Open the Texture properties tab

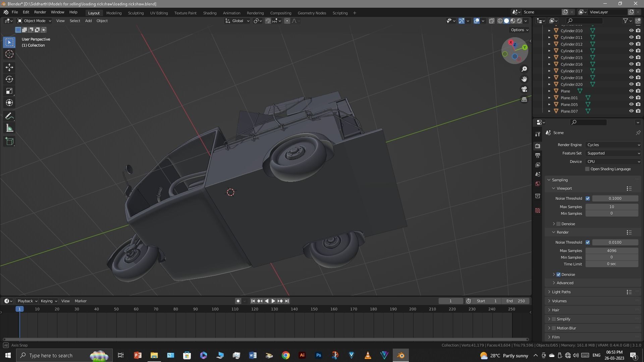pos(538,210)
